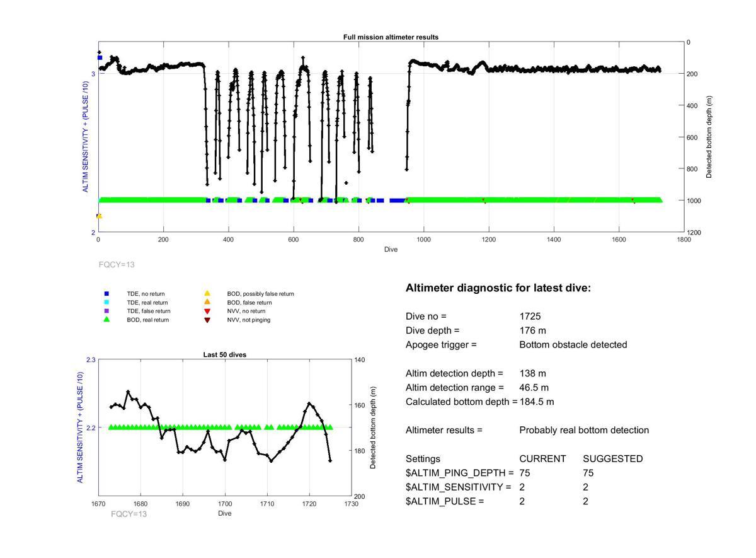Click the 'Altimeter results =' label
The width and height of the screenshot is (756, 558).
[444, 430]
